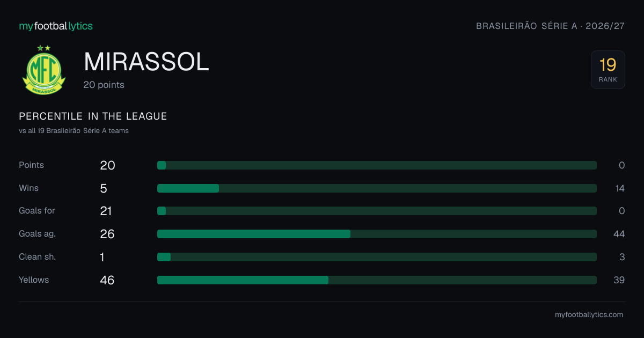The width and height of the screenshot is (644, 338).
Task: Click the Wins value 5
Action: click(x=104, y=188)
